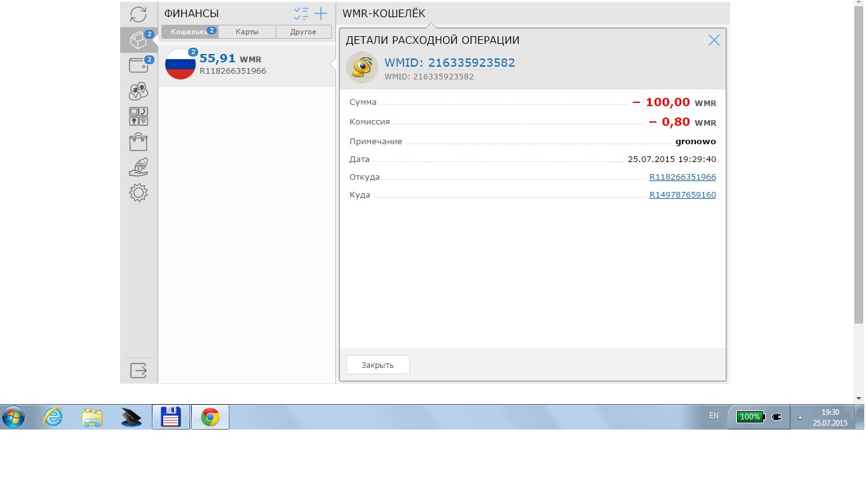Open the destination wallet link R149787659160
Screen dimensions: 868x488
(x=682, y=195)
